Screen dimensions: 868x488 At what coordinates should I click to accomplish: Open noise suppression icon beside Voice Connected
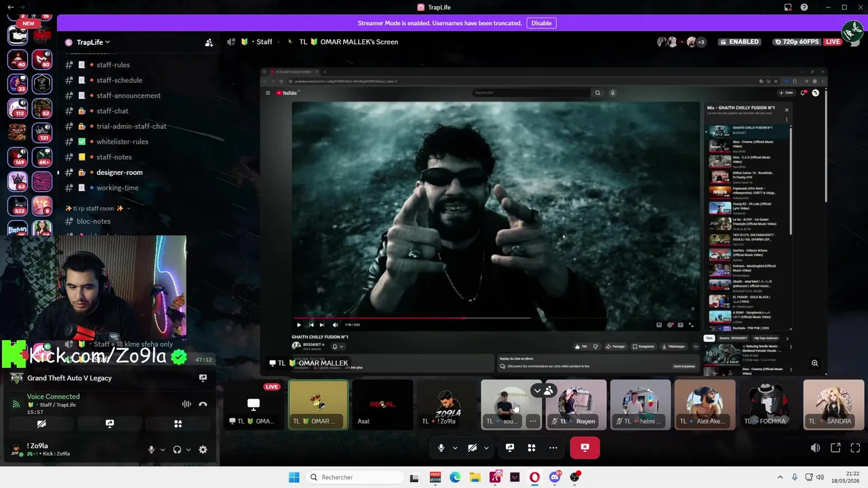coord(186,404)
